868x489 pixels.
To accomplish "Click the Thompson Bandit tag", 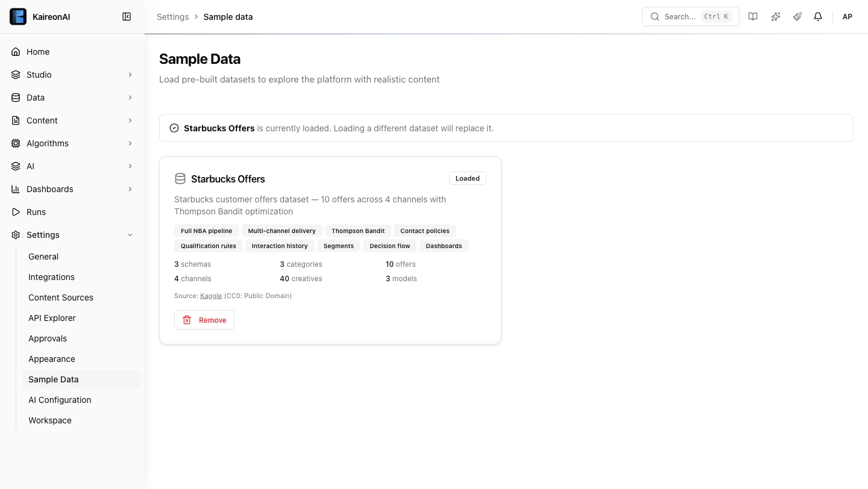I will pyautogui.click(x=358, y=231).
